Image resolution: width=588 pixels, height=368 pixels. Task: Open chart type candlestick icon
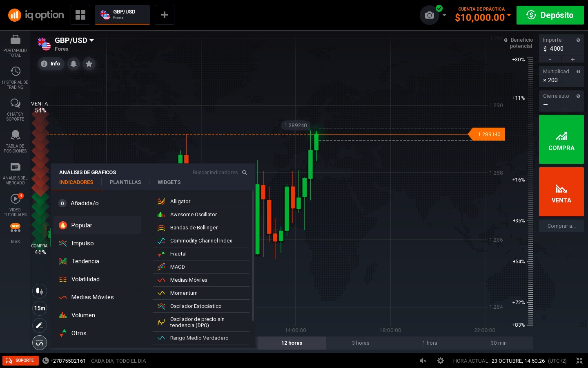(40, 291)
